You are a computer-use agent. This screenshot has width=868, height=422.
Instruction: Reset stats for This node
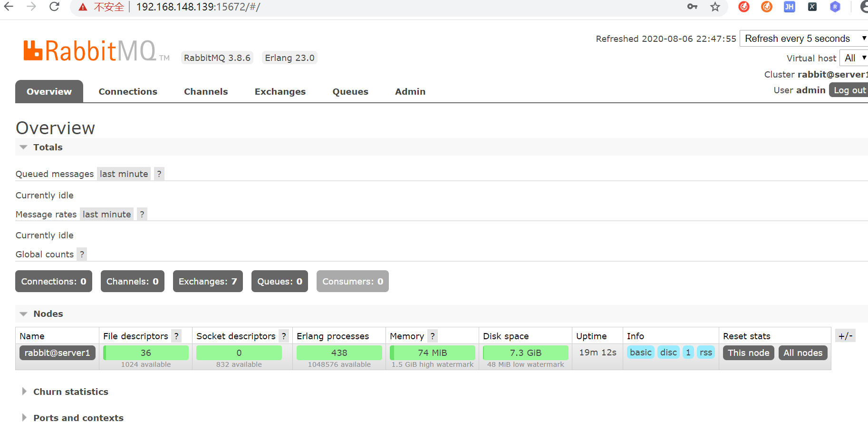coord(749,353)
